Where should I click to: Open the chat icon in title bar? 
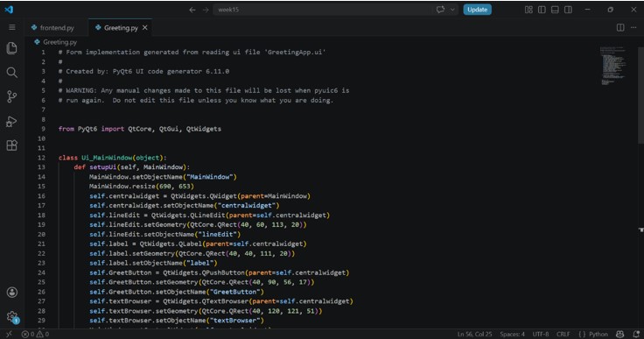(440, 10)
